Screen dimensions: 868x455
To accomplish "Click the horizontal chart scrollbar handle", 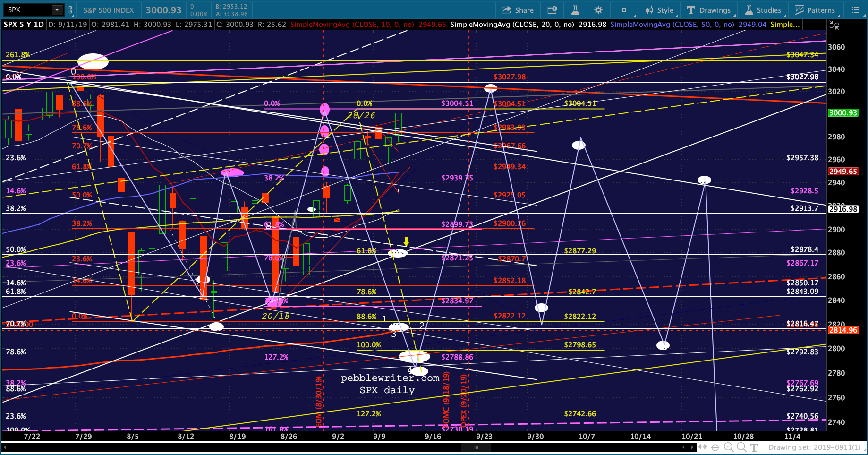I will tap(476, 447).
